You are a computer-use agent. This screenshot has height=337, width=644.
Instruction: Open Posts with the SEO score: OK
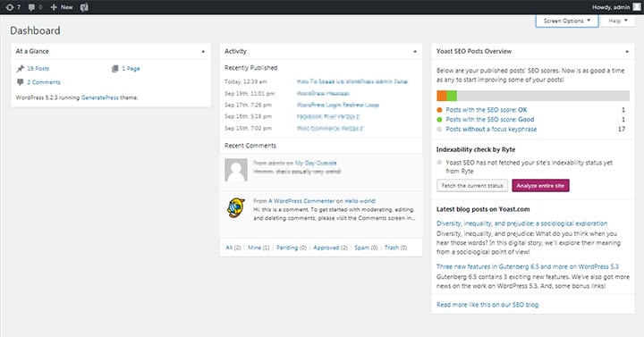[487, 110]
